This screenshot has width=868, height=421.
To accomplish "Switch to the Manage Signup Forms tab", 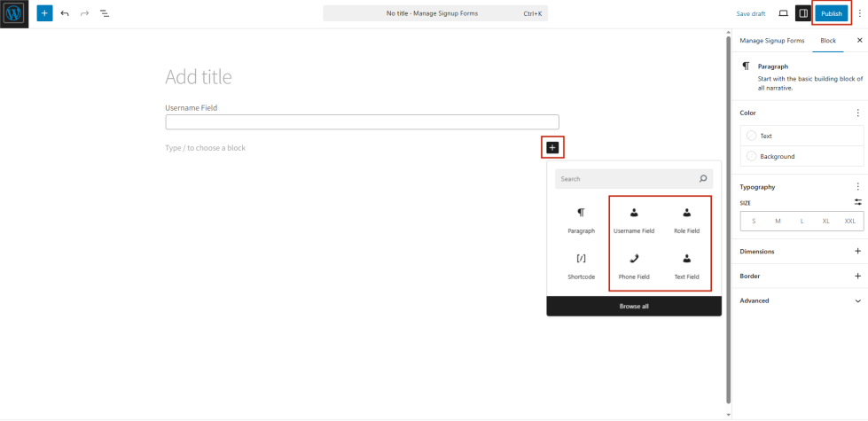I will 771,41.
